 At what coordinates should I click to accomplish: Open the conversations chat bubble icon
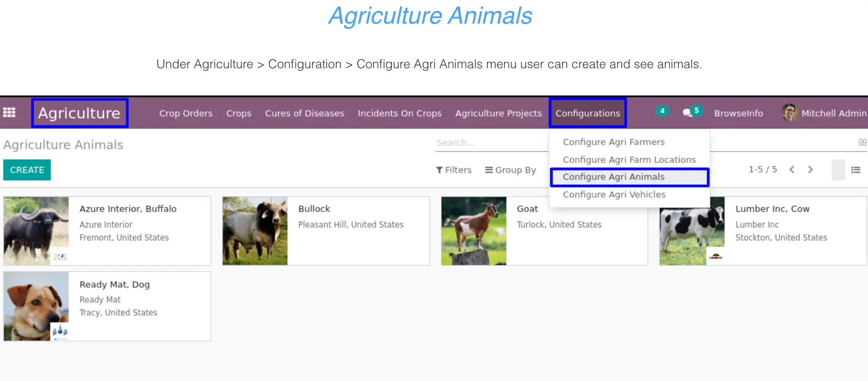click(688, 113)
